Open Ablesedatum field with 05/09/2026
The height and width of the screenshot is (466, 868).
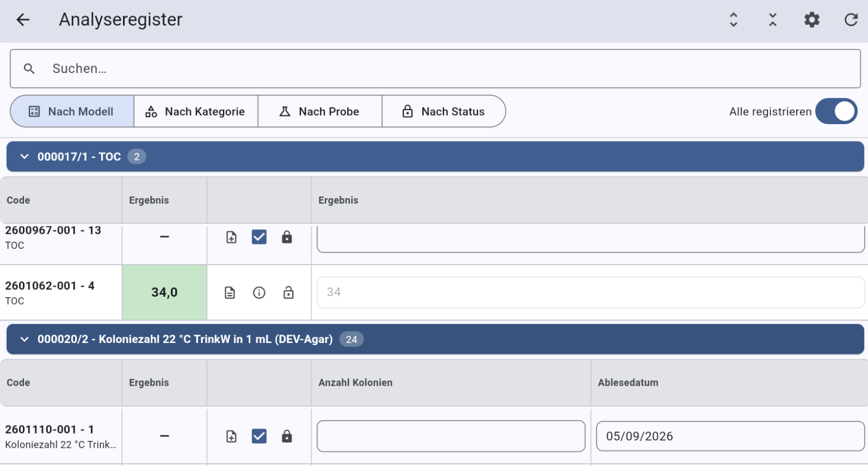tap(730, 436)
